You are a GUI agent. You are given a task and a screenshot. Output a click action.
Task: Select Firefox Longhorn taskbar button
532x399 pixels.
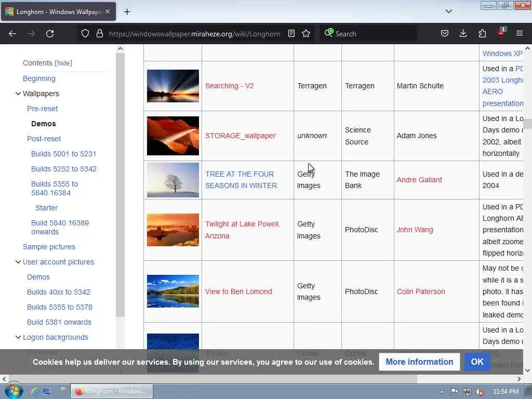112,391
